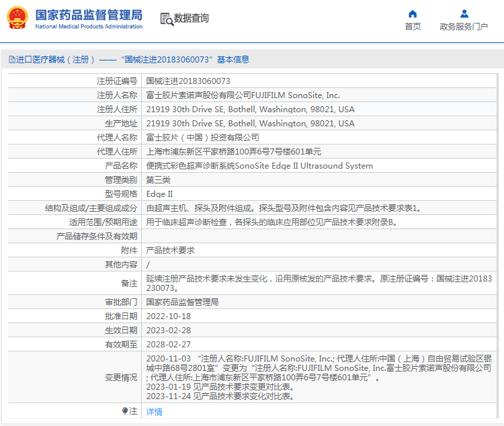The height and width of the screenshot is (426, 504).
Task: Select the 由超声主机、探头及附件组成 structure text
Action: point(284,208)
